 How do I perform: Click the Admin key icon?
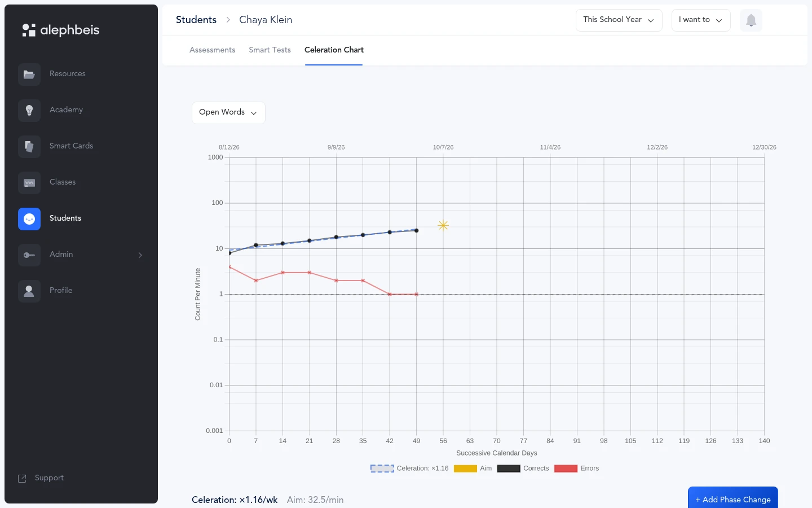point(29,255)
